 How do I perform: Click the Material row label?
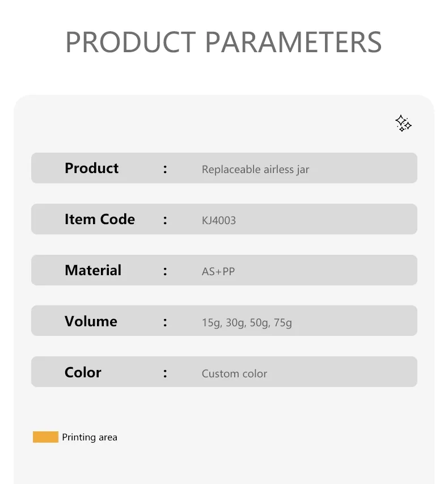[92, 271]
